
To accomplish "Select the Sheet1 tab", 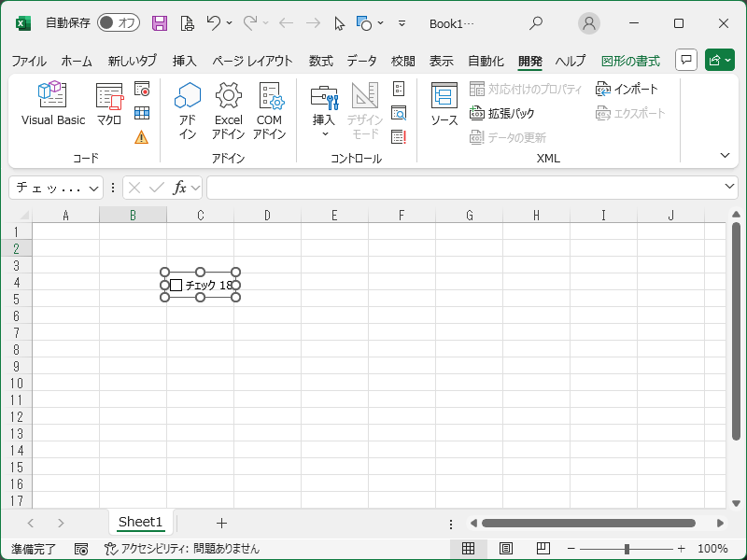I will pyautogui.click(x=141, y=523).
